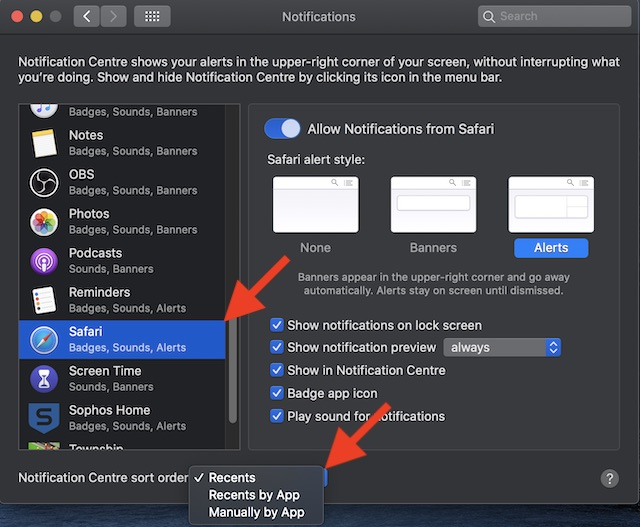Click the Screen Time hourglass icon

[x=44, y=379]
